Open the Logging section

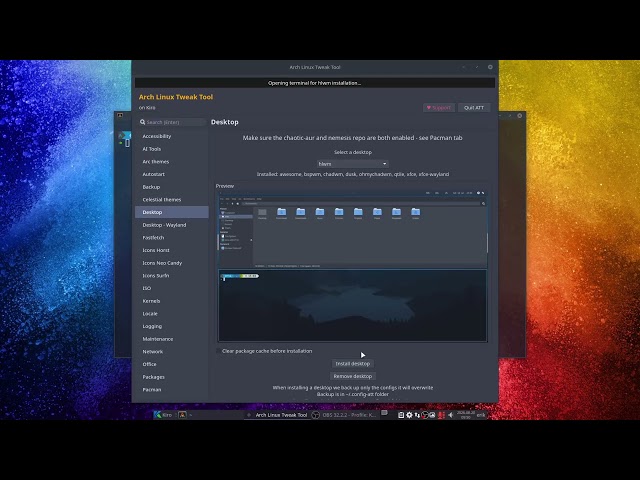(171, 326)
